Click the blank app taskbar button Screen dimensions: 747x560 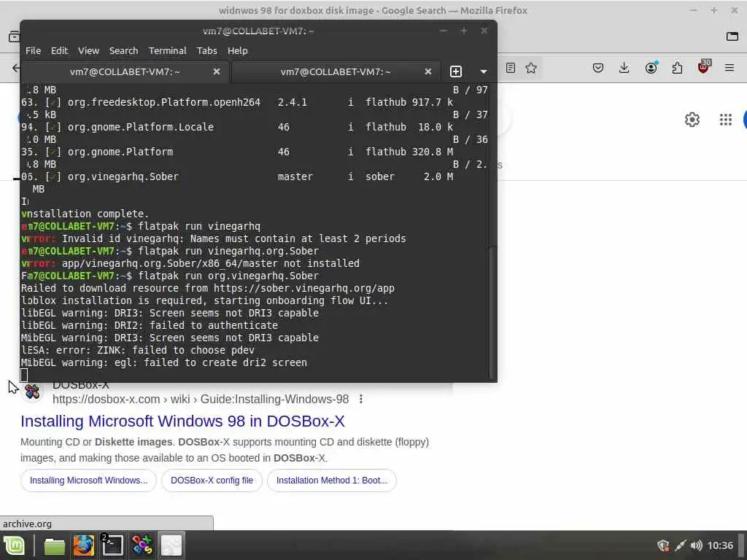[171, 545]
